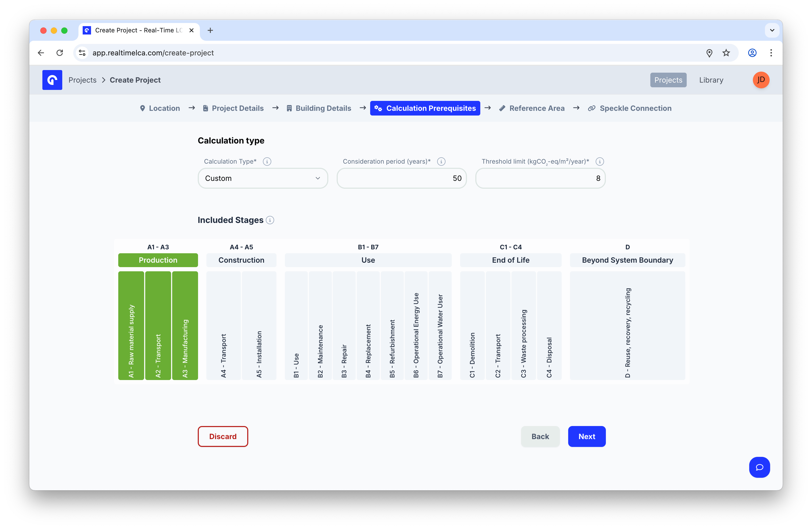Image resolution: width=812 pixels, height=529 pixels.
Task: Toggle the Use stage group
Action: click(368, 260)
